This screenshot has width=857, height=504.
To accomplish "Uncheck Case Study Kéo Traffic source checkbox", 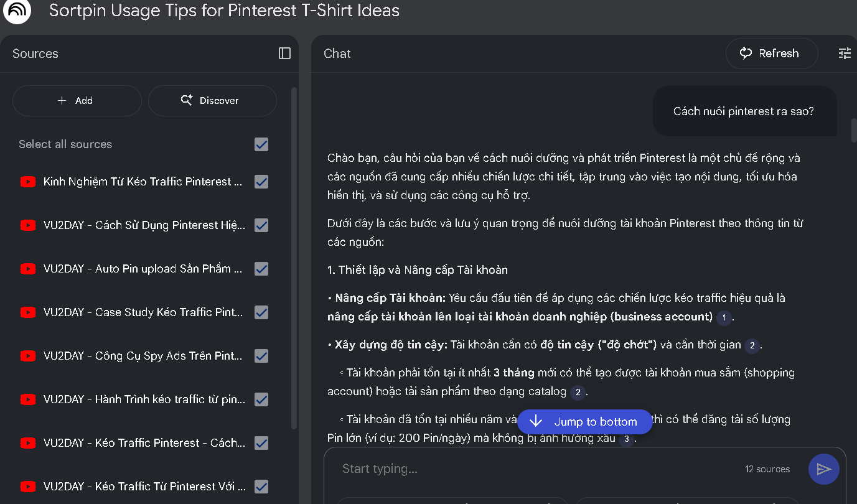I will point(261,312).
